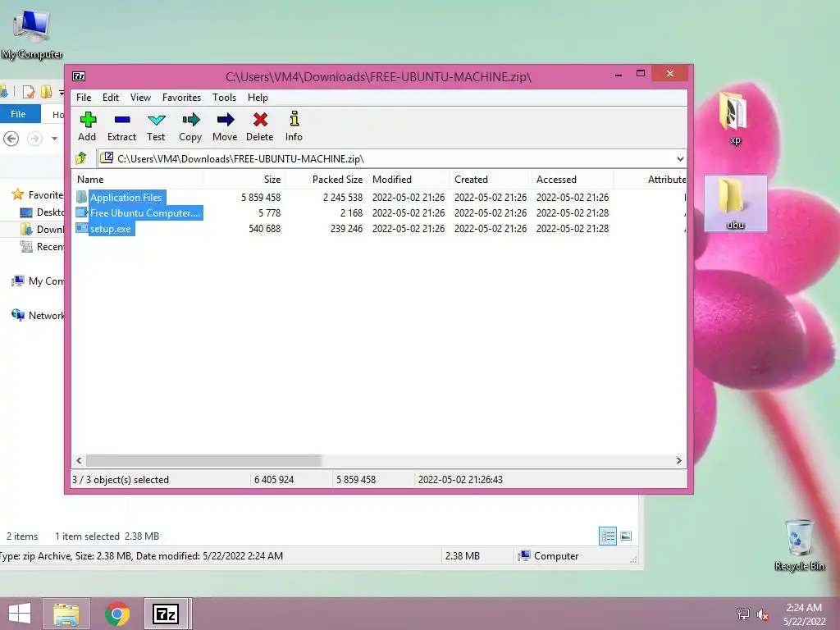840x630 pixels.
Task: Click the 7-Zip taskbar button
Action: pyautogui.click(x=166, y=614)
